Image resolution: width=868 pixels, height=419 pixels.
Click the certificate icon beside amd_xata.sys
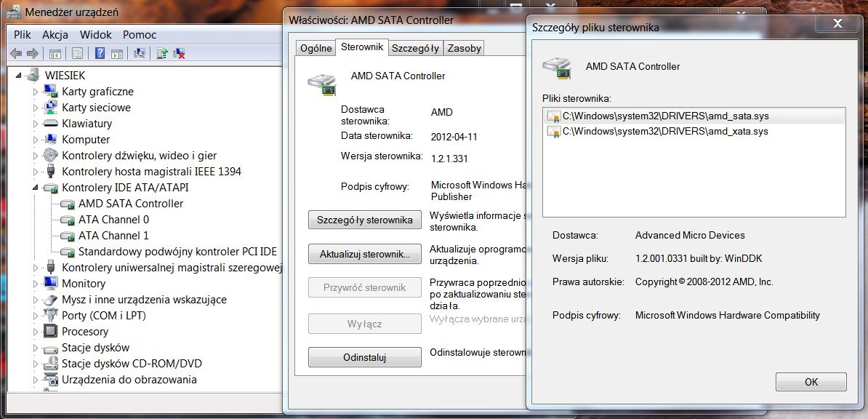553,132
